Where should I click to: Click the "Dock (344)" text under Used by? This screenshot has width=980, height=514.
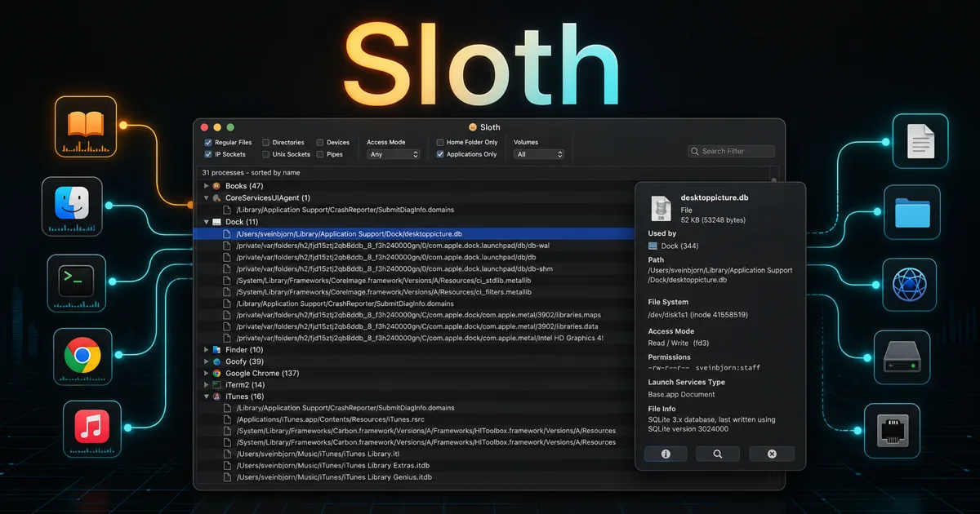click(x=679, y=246)
